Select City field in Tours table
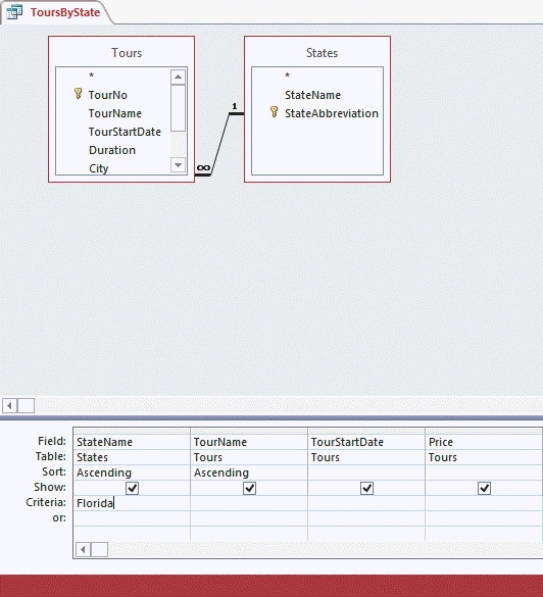This screenshot has width=543, height=597. click(x=99, y=168)
